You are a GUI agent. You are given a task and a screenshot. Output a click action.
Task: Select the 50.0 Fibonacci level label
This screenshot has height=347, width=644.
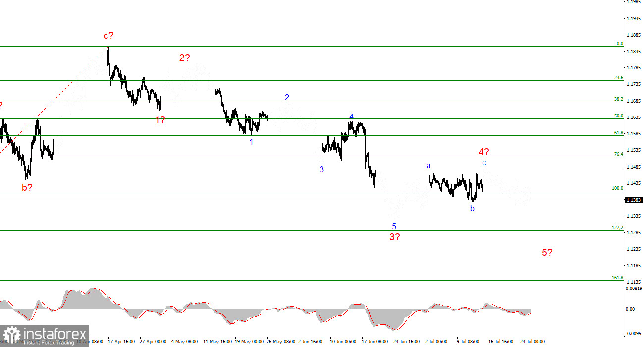coord(619,116)
